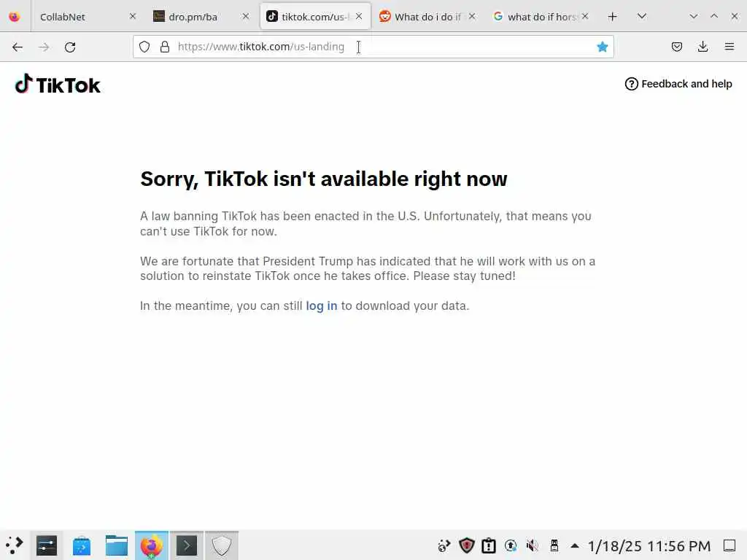
Task: Open the terminal from the taskbar
Action: pos(186,545)
